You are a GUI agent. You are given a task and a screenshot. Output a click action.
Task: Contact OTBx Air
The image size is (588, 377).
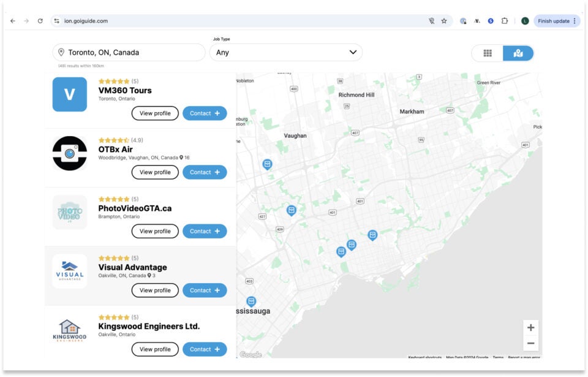tap(205, 172)
